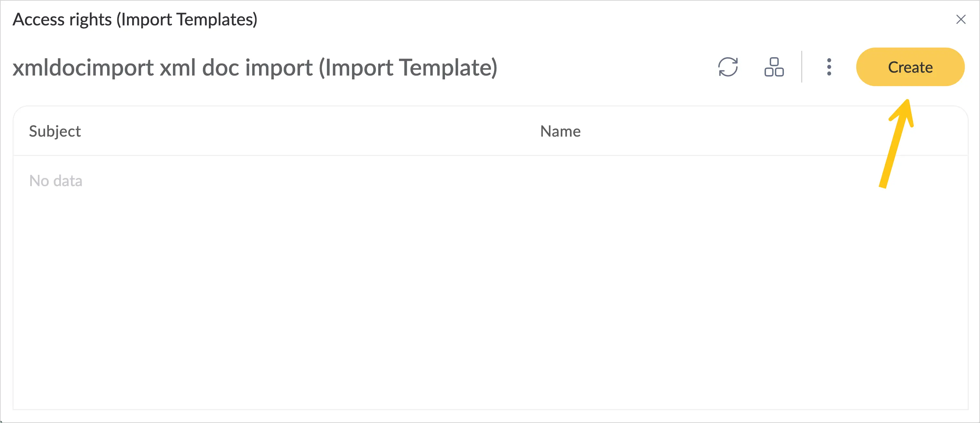The width and height of the screenshot is (980, 423).
Task: Create a new access right entry
Action: point(910,67)
